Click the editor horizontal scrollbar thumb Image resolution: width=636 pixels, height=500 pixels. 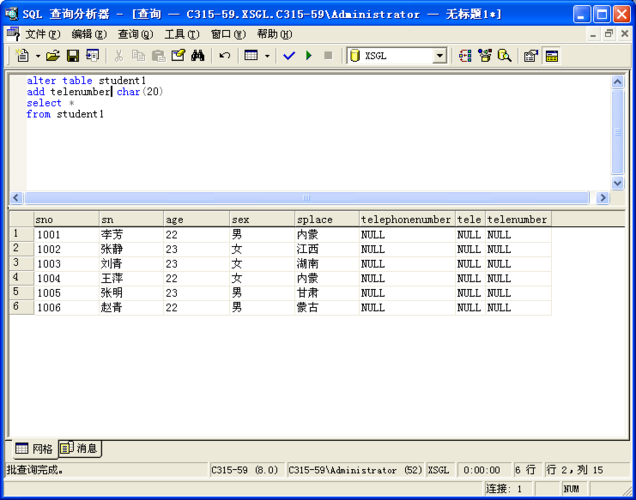click(x=307, y=197)
